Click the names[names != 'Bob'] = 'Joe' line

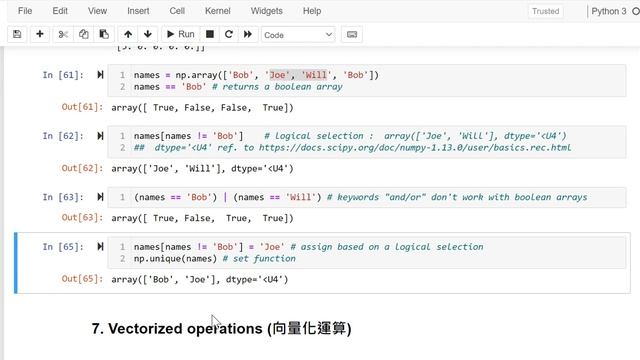[x=309, y=247]
